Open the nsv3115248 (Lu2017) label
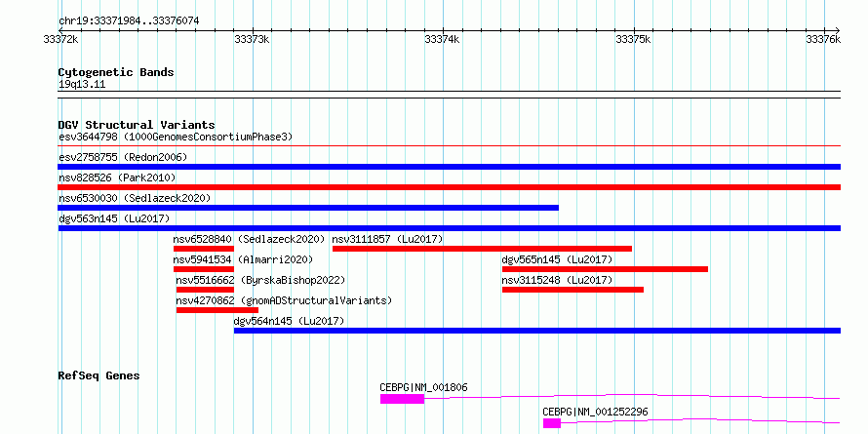The image size is (868, 434). 558,280
